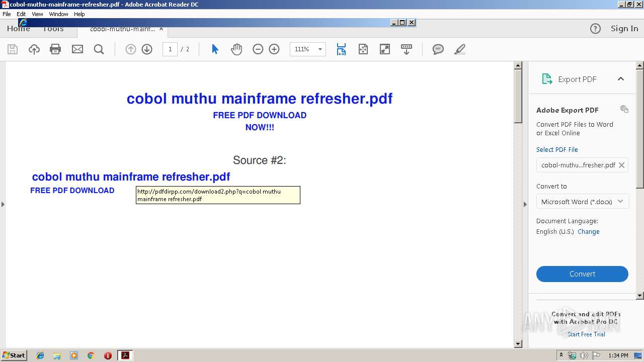644x362 pixels.
Task: Click the document vertical scrollbar thumb
Action: pos(518,96)
